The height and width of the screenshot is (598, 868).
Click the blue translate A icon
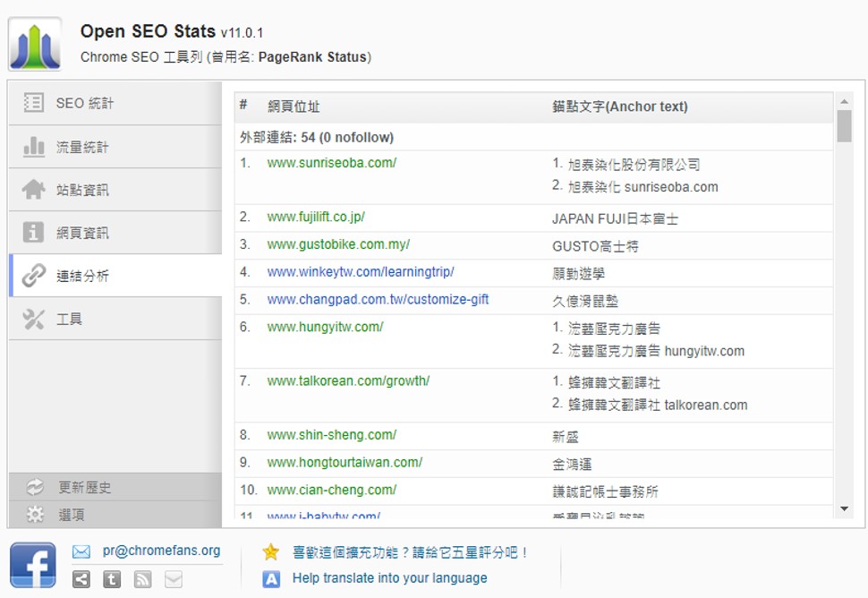[x=271, y=579]
